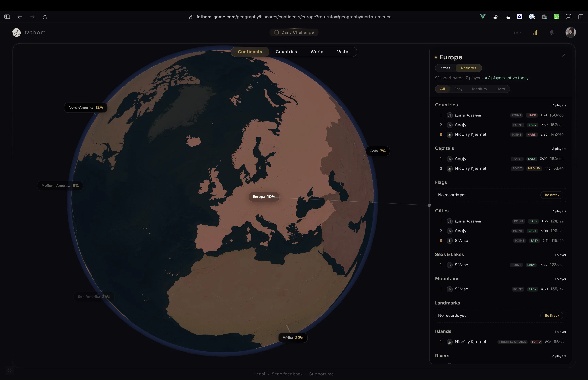
Task: Select the Continents tab
Action: tap(250, 52)
